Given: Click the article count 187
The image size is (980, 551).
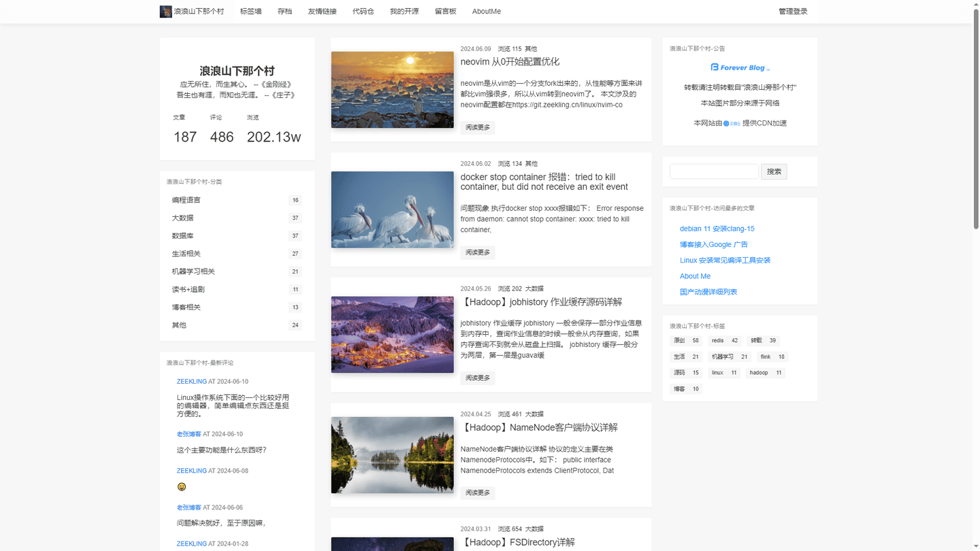Looking at the screenshot, I should pos(185,137).
